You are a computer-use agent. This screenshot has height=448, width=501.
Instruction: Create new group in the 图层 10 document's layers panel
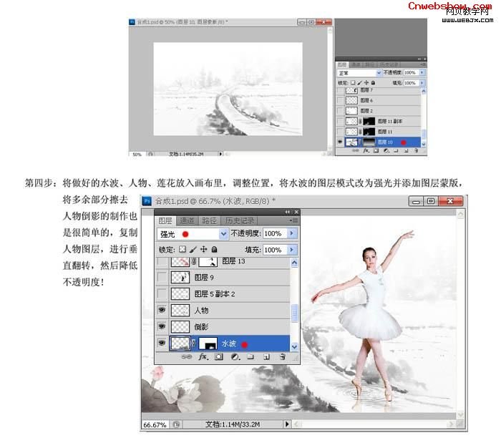pos(397,150)
